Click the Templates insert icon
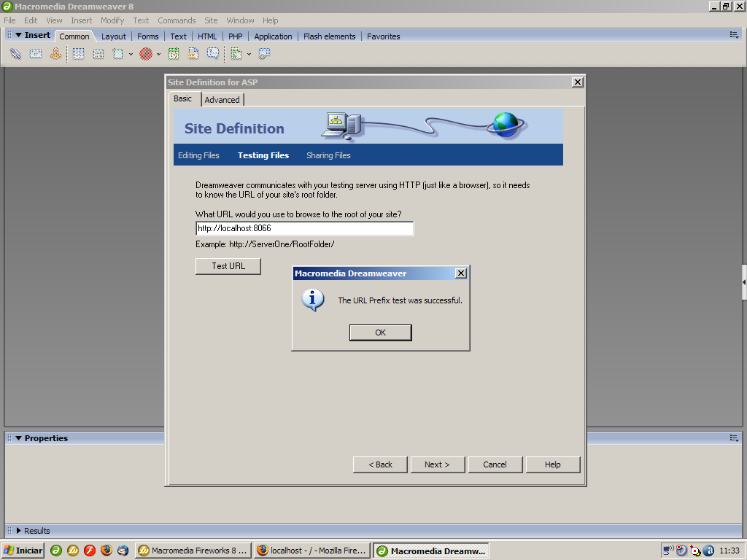The width and height of the screenshot is (747, 560). pos(236,54)
